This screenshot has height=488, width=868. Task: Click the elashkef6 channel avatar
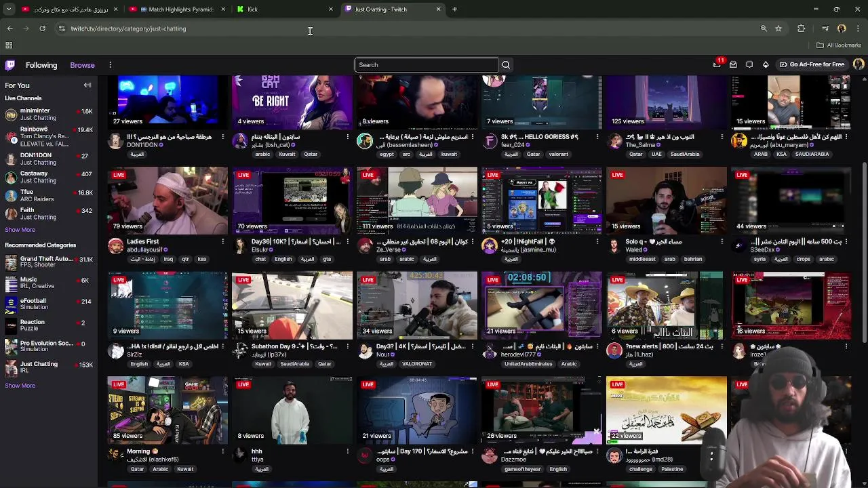click(x=115, y=455)
